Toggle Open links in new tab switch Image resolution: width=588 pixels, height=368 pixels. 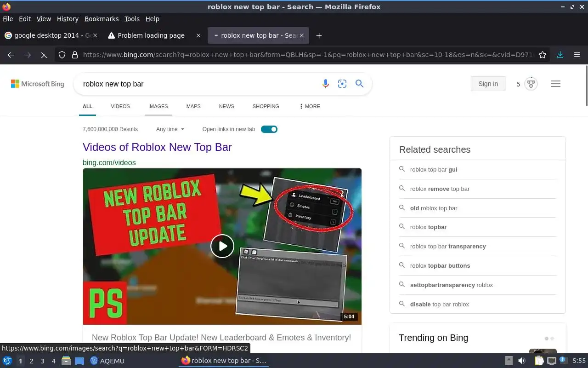click(269, 129)
